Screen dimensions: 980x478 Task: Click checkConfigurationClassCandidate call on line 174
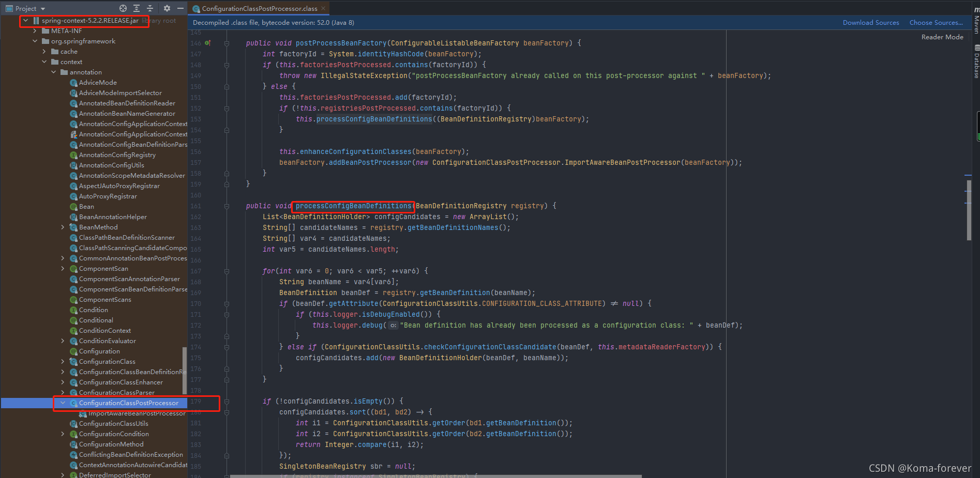[x=490, y=347]
